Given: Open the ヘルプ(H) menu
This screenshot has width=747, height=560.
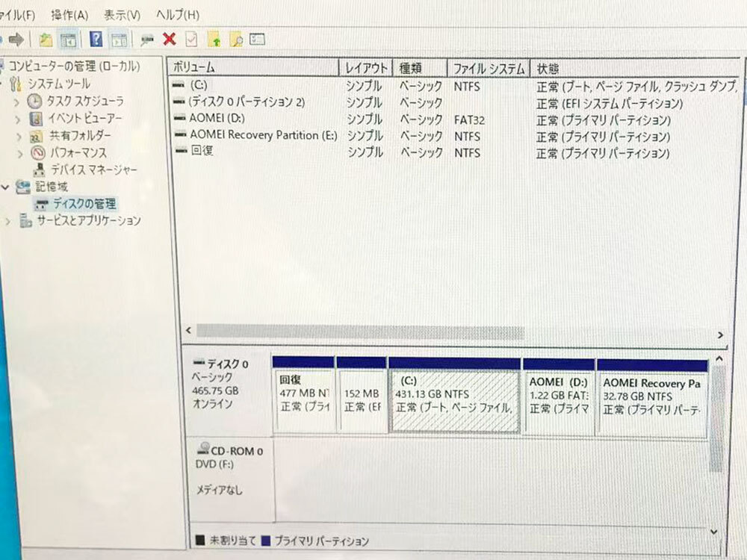Looking at the screenshot, I should click(x=178, y=15).
